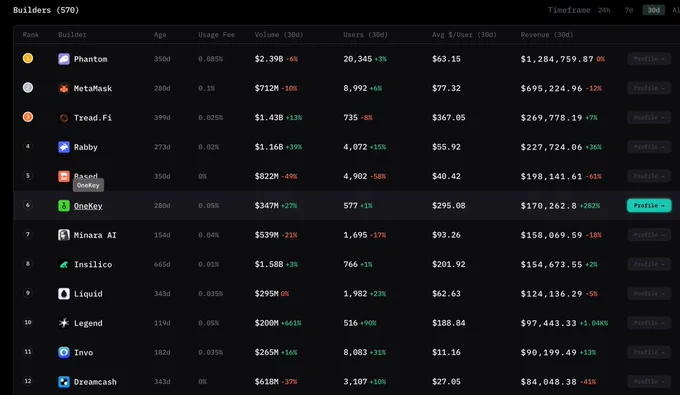Open the Dreamcash row Profile button
Viewport: 680px width, 395px height.
(649, 382)
